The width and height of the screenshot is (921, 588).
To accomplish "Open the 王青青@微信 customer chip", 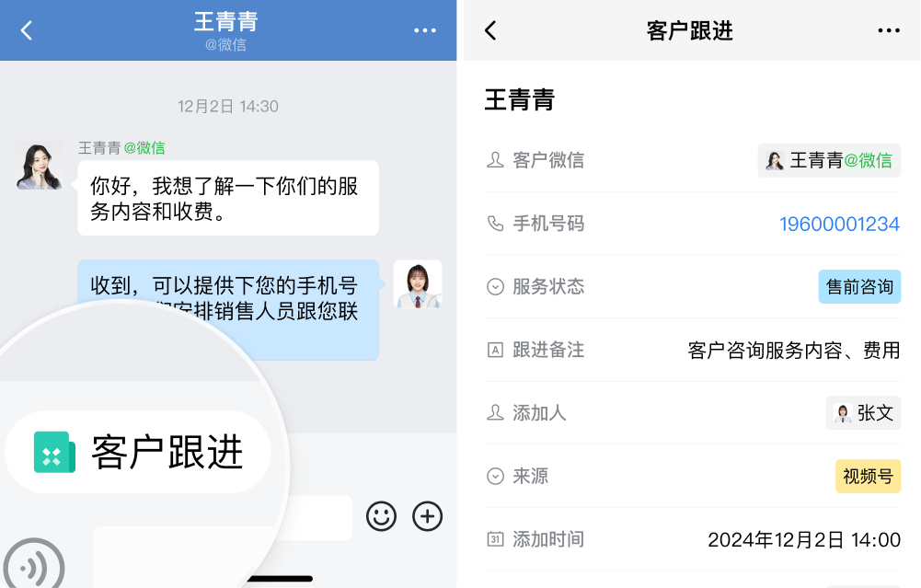I will click(x=829, y=160).
